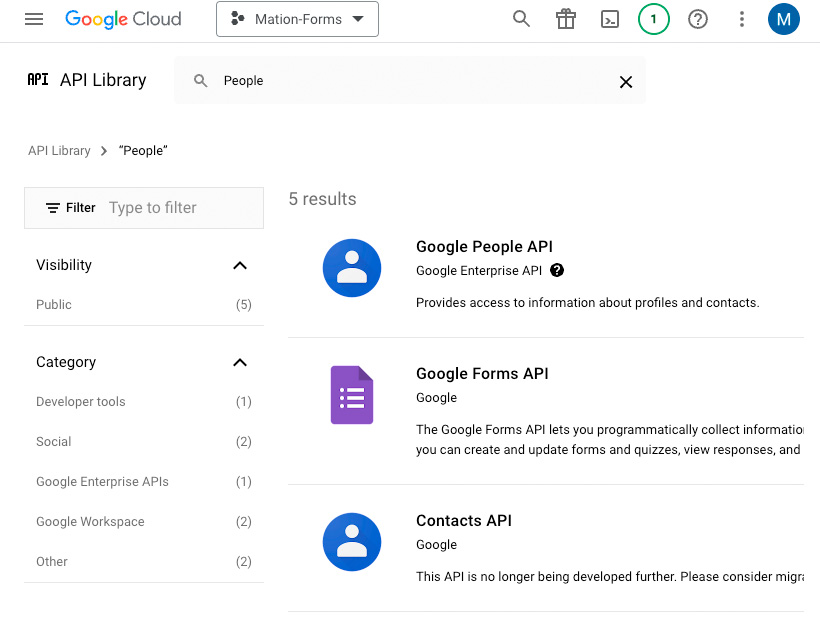Screen dimensions: 820x638
Task: Filter by Social category
Action: pyautogui.click(x=144, y=442)
